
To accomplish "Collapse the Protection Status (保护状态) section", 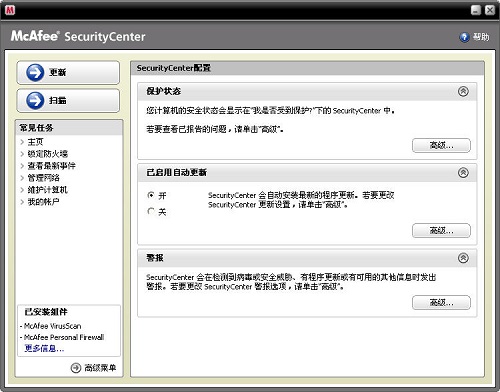I will click(463, 91).
